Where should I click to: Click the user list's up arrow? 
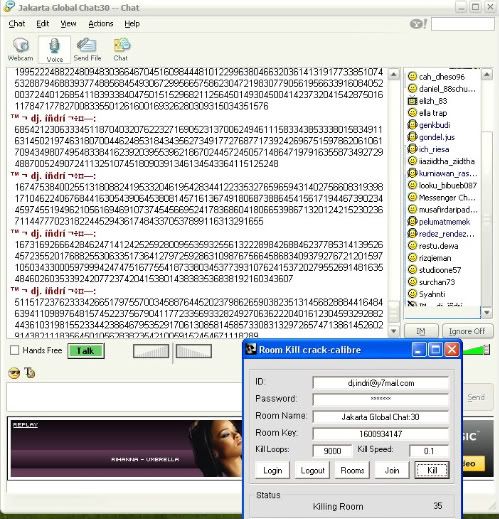click(x=487, y=75)
